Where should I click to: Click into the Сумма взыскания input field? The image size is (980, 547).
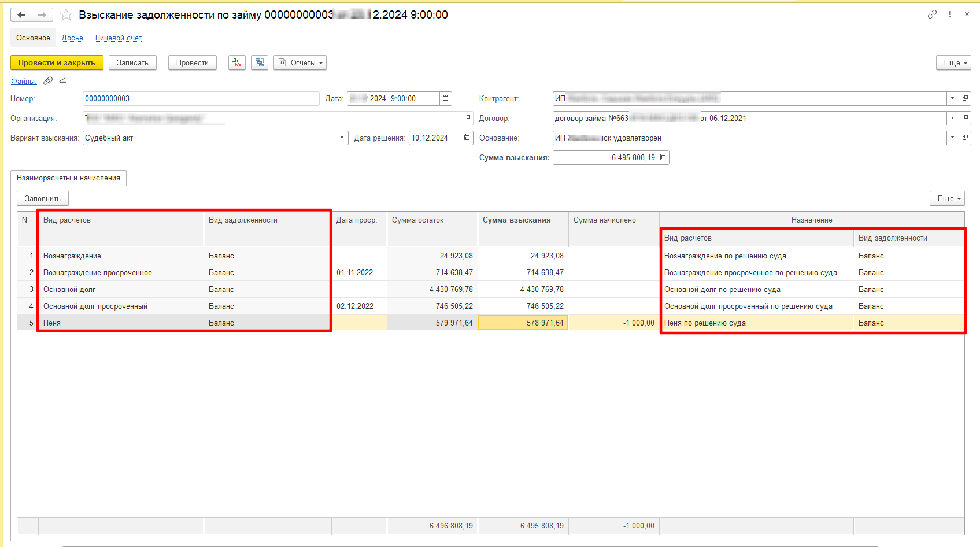[605, 157]
